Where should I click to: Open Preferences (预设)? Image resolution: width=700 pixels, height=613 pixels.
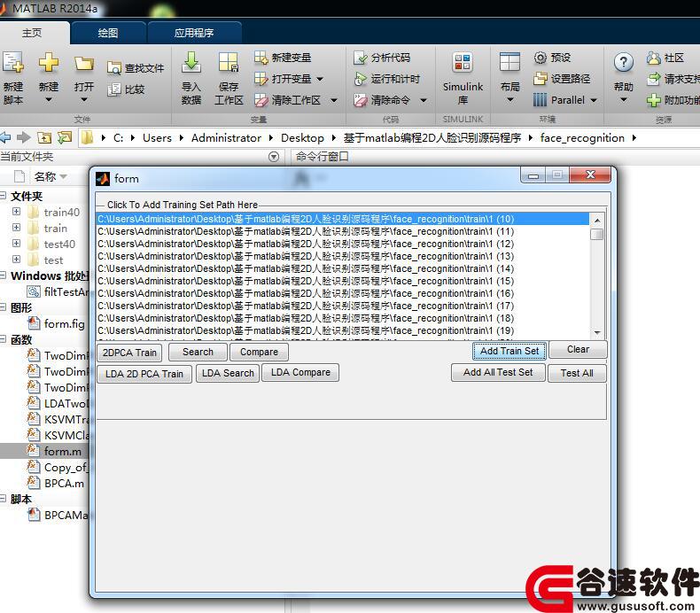click(x=552, y=58)
